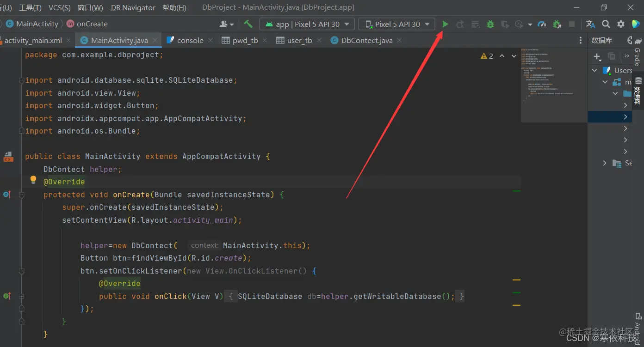The width and height of the screenshot is (644, 347).
Task: Toggle the 数据库 side tool window button
Action: [x=638, y=91]
